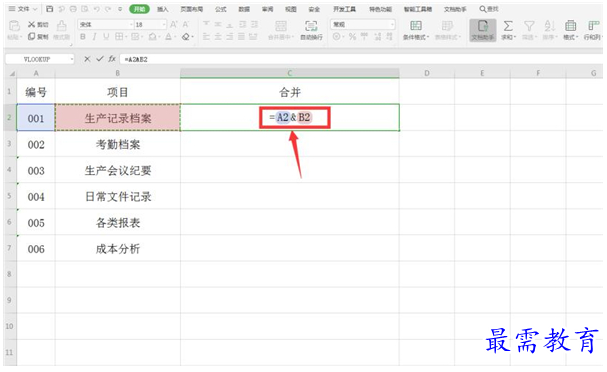This screenshot has width=607, height=372.
Task: Switch to the Formulas (公式) tab
Action: coord(221,9)
